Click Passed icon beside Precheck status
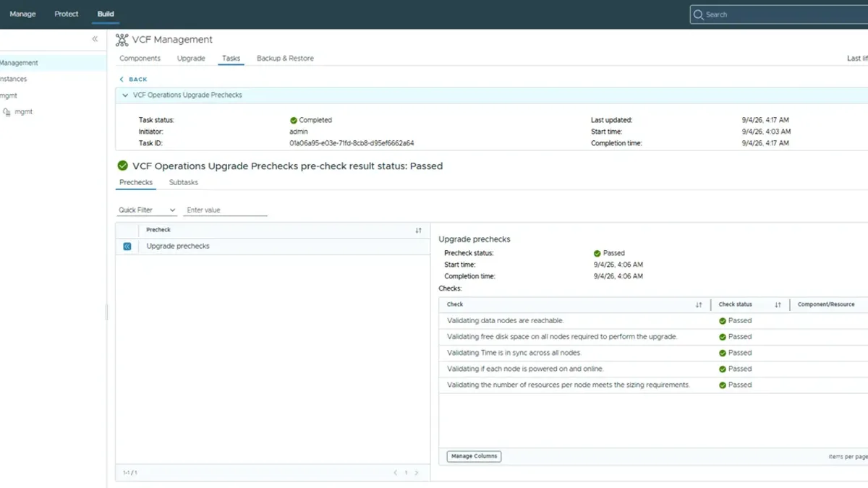This screenshot has width=868, height=488. (597, 254)
